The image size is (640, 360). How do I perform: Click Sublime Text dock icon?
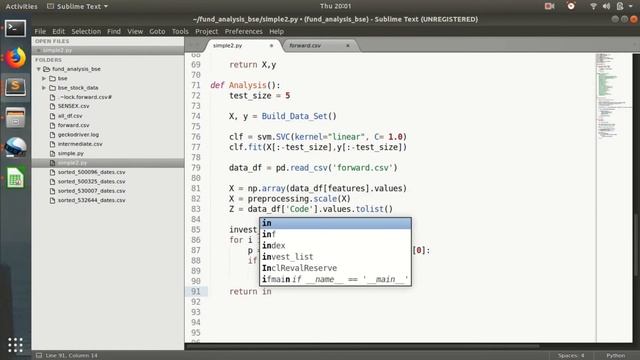coord(15,87)
